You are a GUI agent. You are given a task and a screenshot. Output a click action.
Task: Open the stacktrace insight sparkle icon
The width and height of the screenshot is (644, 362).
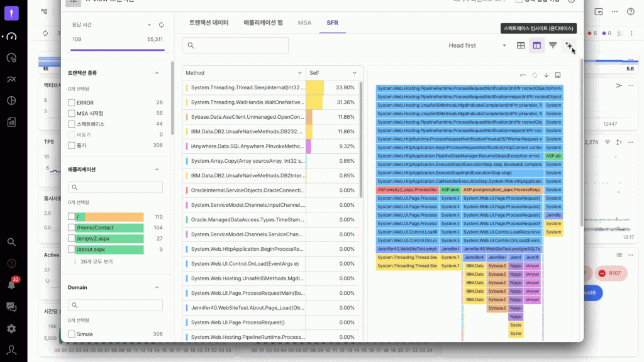(569, 45)
